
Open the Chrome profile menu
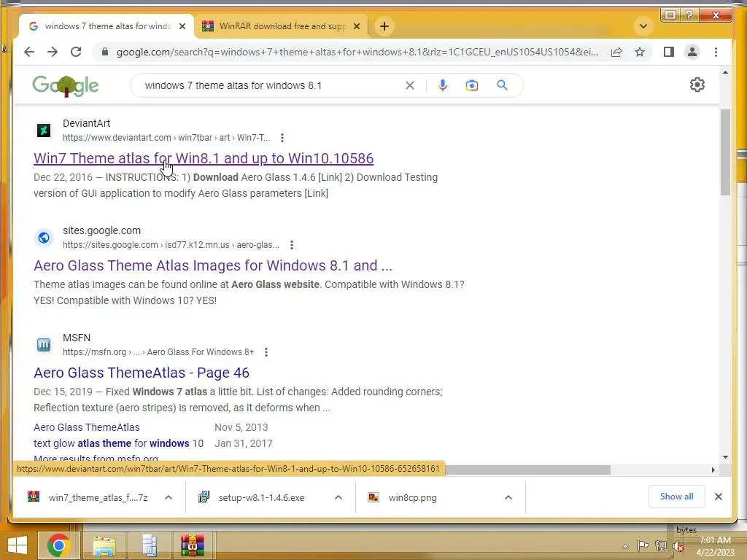click(x=692, y=52)
